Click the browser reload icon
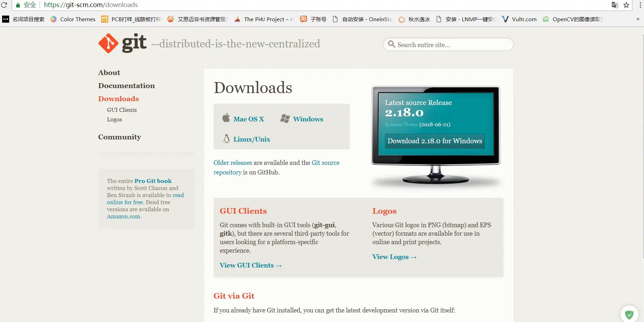Screen dimensions: 644x322 pyautogui.click(x=4, y=5)
